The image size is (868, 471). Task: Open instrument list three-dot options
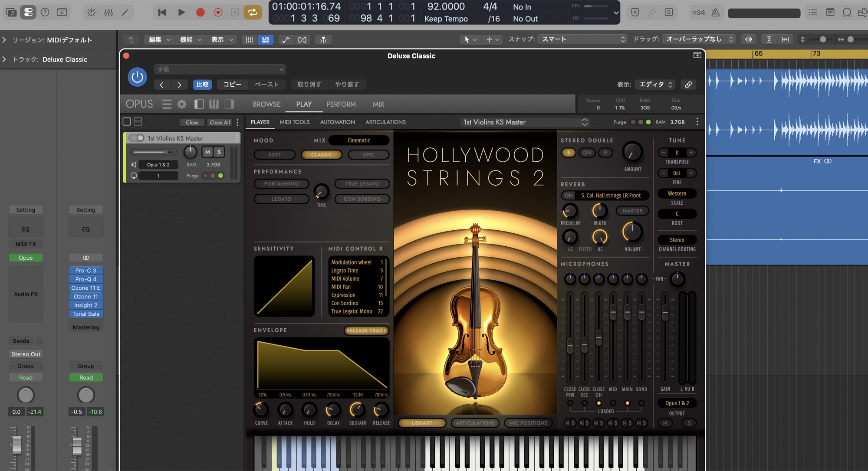[237, 122]
